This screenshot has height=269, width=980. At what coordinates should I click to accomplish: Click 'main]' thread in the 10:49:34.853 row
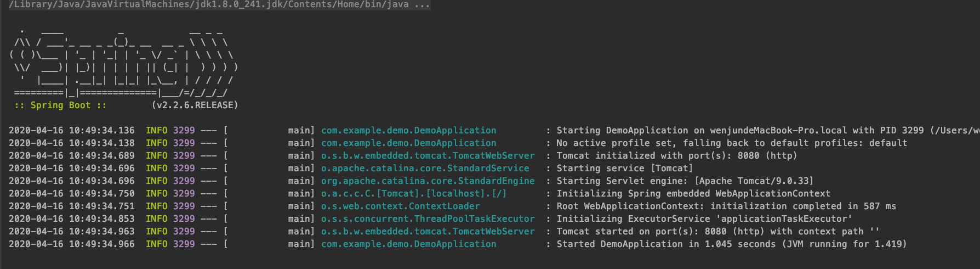coord(301,218)
